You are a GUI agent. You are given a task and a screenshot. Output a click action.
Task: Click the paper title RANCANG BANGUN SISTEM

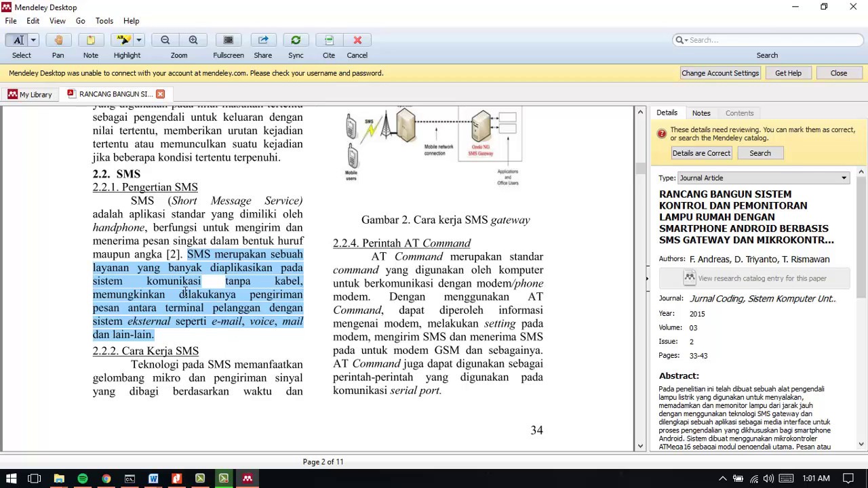pyautogui.click(x=747, y=217)
